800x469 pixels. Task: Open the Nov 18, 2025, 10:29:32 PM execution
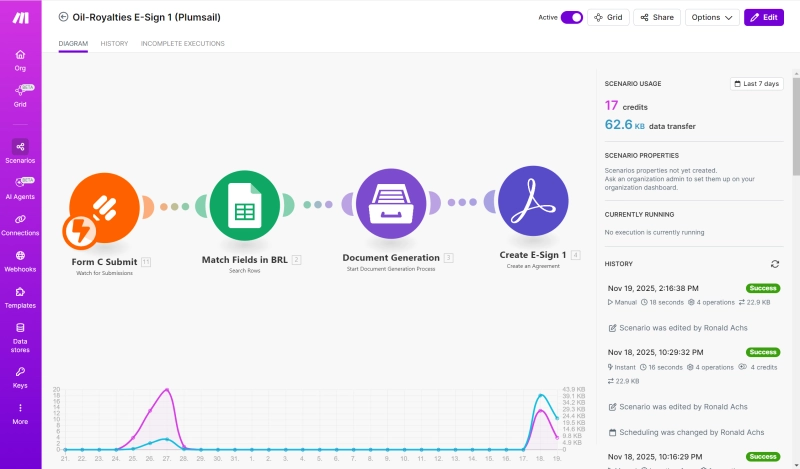coord(656,352)
